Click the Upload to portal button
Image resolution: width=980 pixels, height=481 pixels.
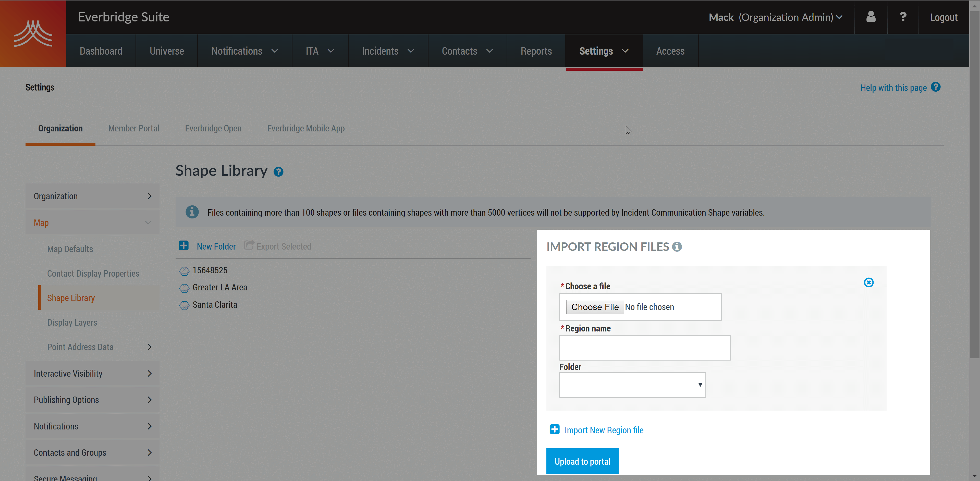[582, 461]
